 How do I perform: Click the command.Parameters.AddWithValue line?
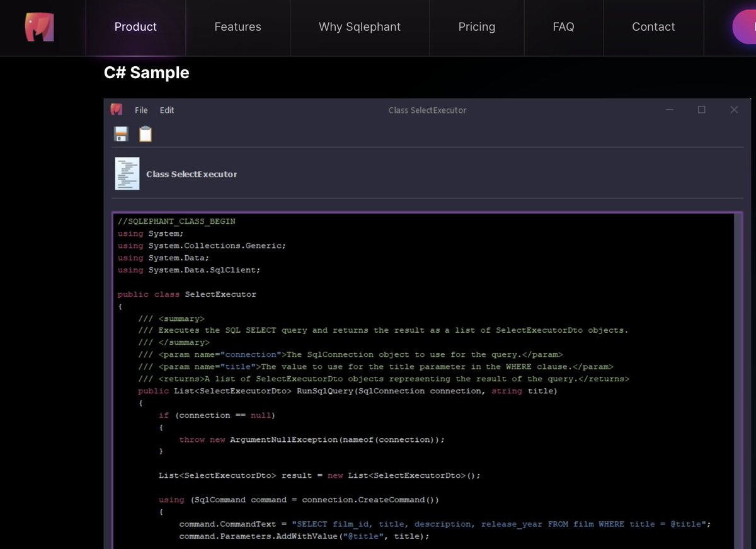304,536
